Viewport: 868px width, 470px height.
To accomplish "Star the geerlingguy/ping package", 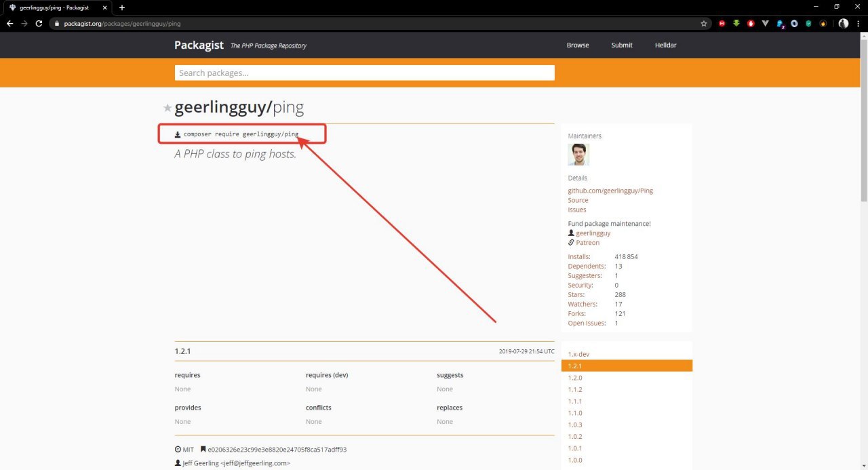I will point(167,108).
